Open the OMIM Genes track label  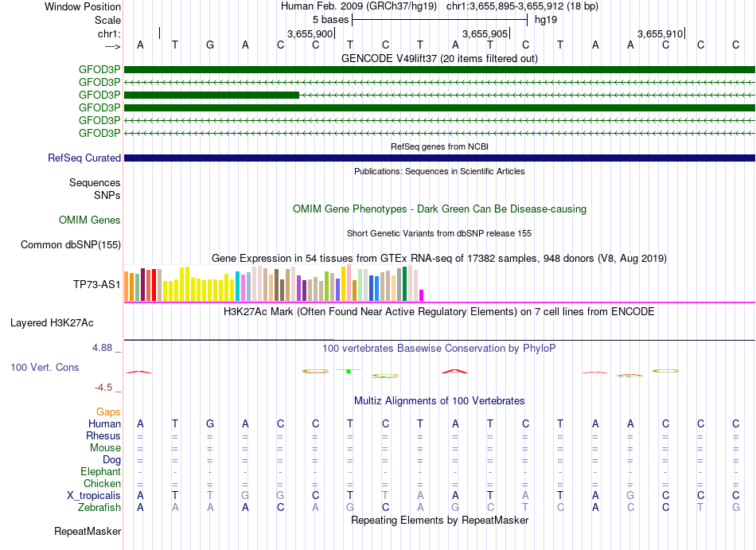(90, 220)
